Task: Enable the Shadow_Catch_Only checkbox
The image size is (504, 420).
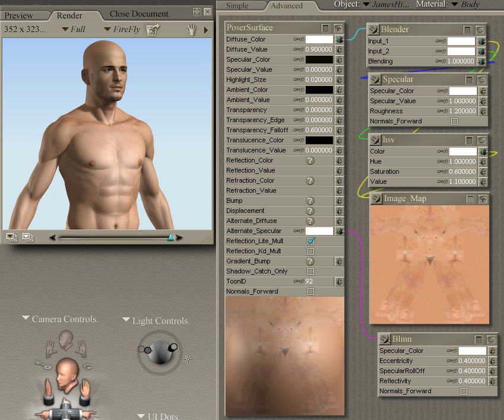Action: 310,272
